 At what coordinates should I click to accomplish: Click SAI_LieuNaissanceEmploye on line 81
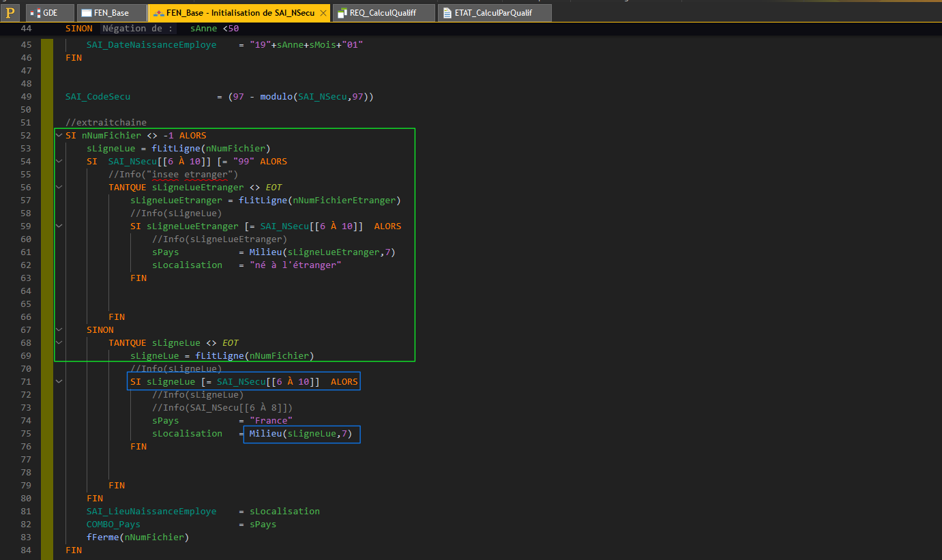(x=151, y=512)
